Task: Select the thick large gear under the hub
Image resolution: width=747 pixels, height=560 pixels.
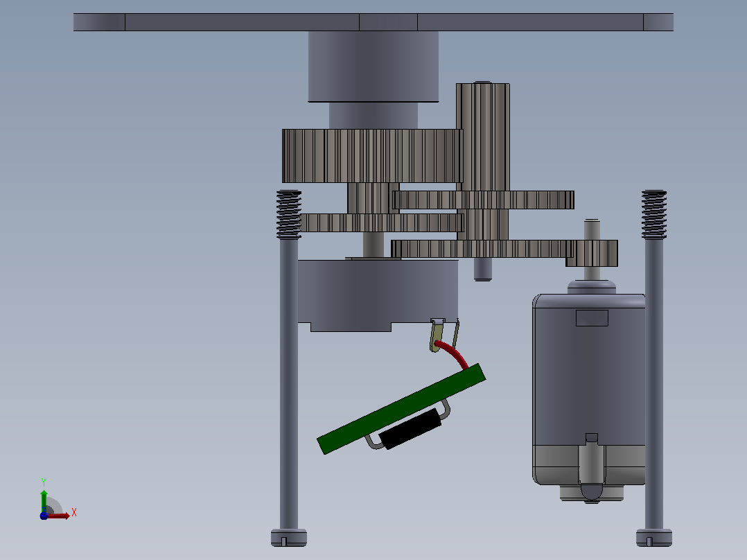Action: (372, 156)
